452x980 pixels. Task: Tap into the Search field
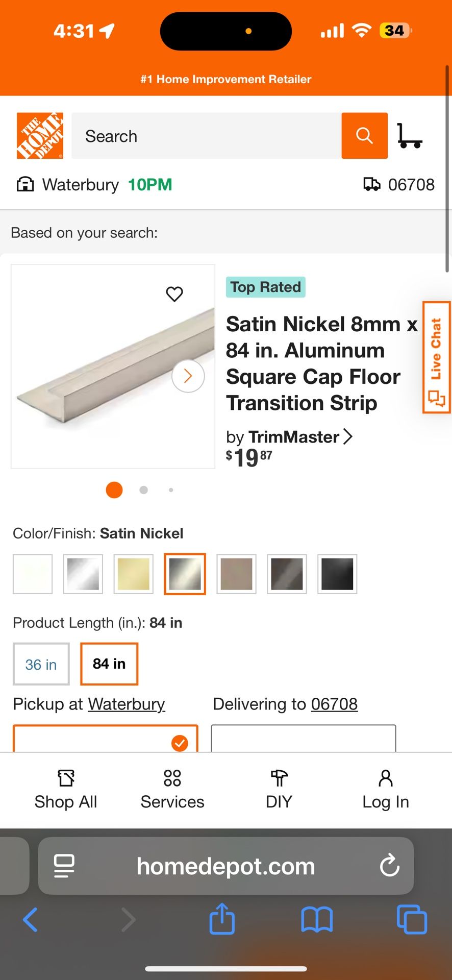click(206, 136)
